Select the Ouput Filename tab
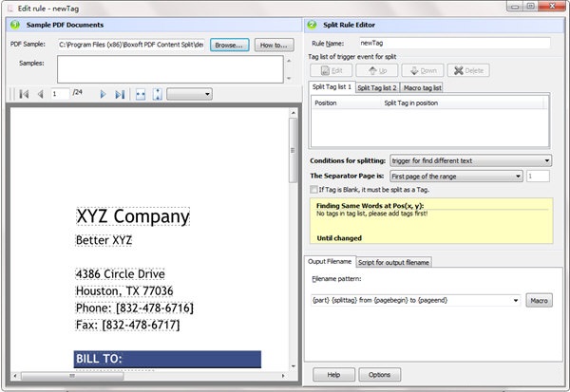570x392 pixels. tap(330, 261)
